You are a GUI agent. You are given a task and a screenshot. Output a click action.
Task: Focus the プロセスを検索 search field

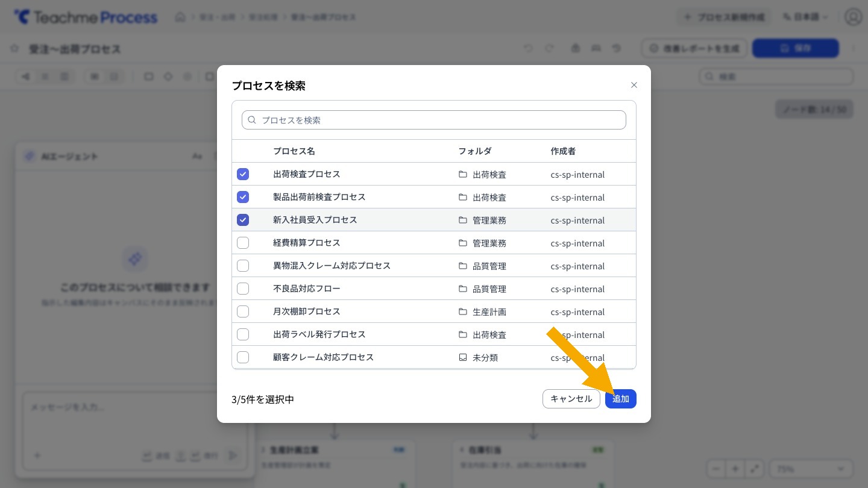point(434,120)
